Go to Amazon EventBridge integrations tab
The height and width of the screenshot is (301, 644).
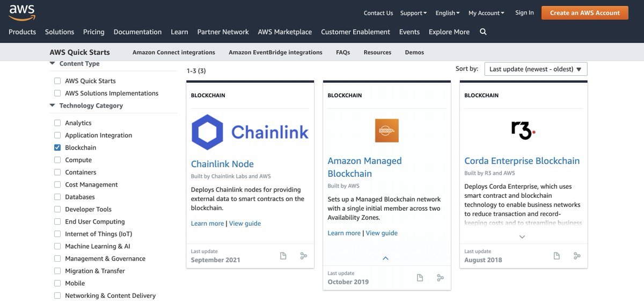pyautogui.click(x=275, y=52)
